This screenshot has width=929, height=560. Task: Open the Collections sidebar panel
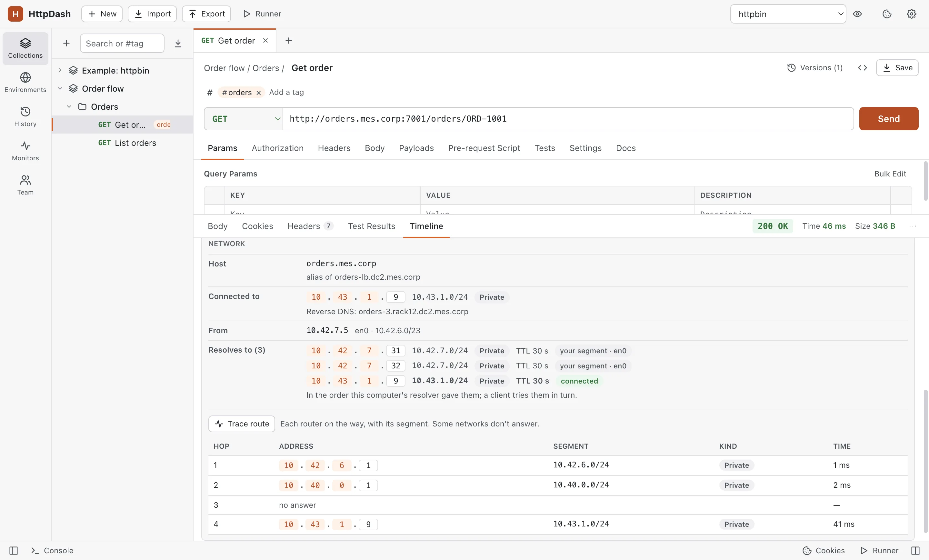coord(25,48)
